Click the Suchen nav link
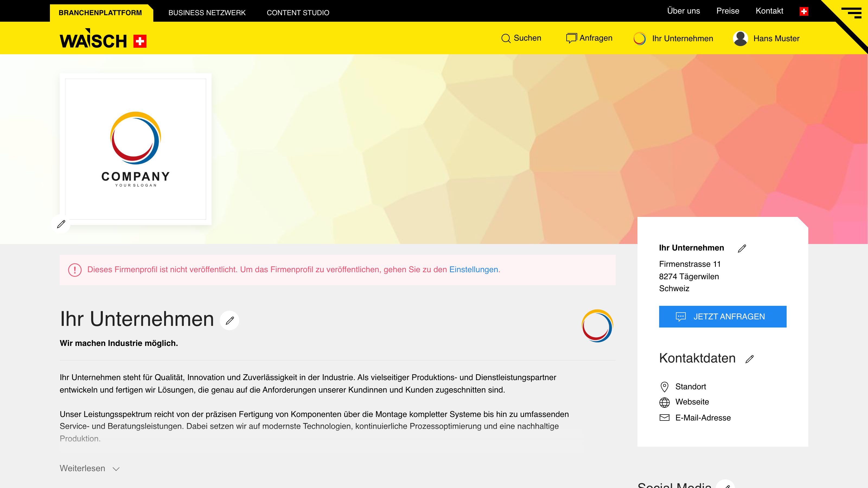The height and width of the screenshot is (488, 868). [527, 38]
